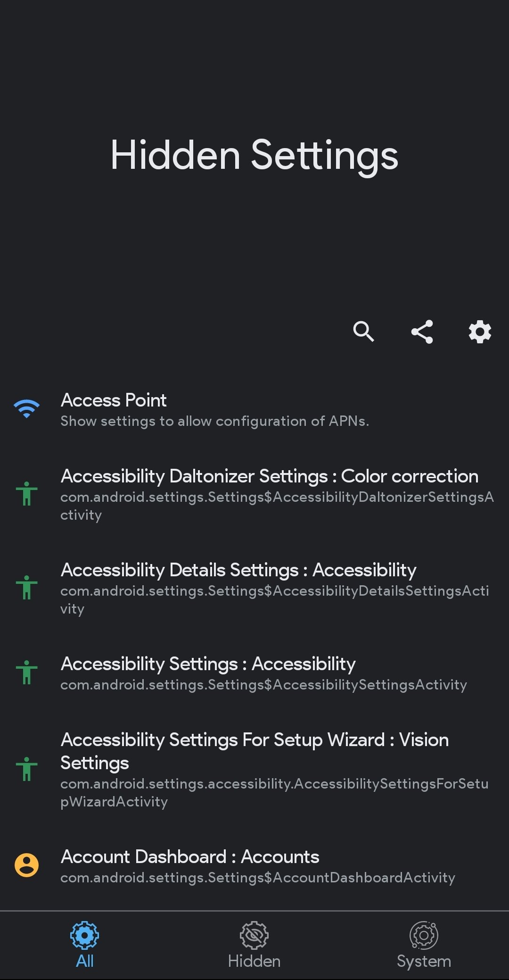
Task: Tap the green icon beside Accessibility Settings : Accessibility
Action: coord(27,672)
